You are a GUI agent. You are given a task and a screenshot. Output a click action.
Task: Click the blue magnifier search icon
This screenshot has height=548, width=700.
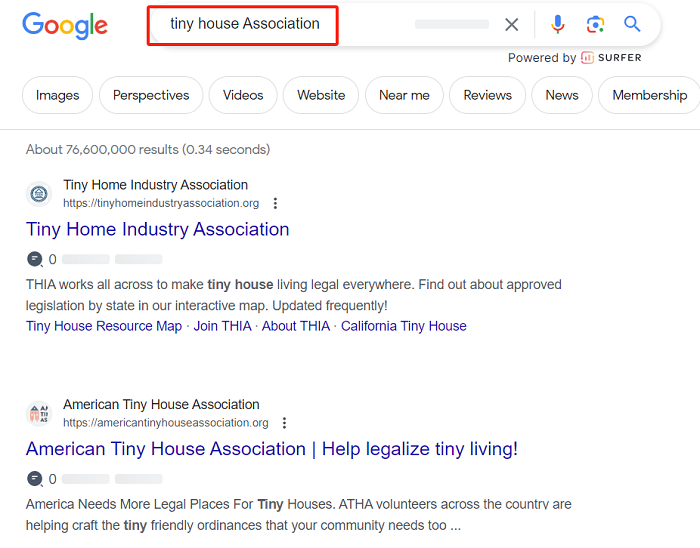pos(632,24)
